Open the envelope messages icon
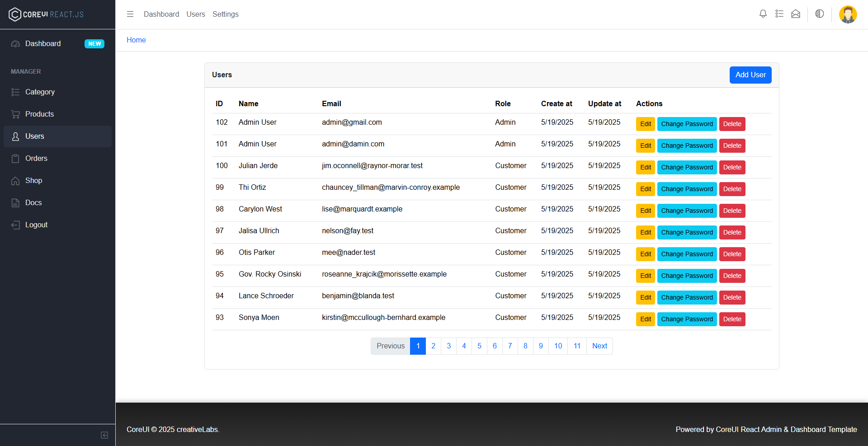868x446 pixels. 796,14
